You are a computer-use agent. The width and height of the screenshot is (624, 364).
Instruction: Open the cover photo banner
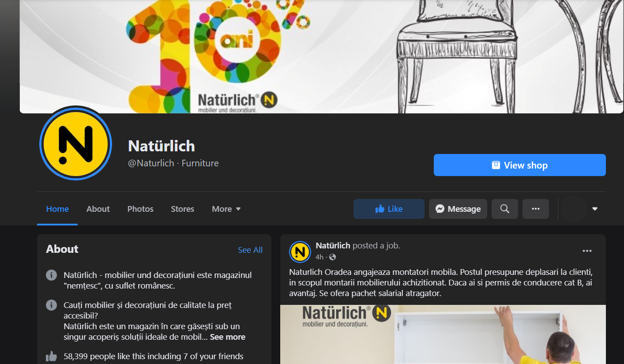click(x=322, y=56)
